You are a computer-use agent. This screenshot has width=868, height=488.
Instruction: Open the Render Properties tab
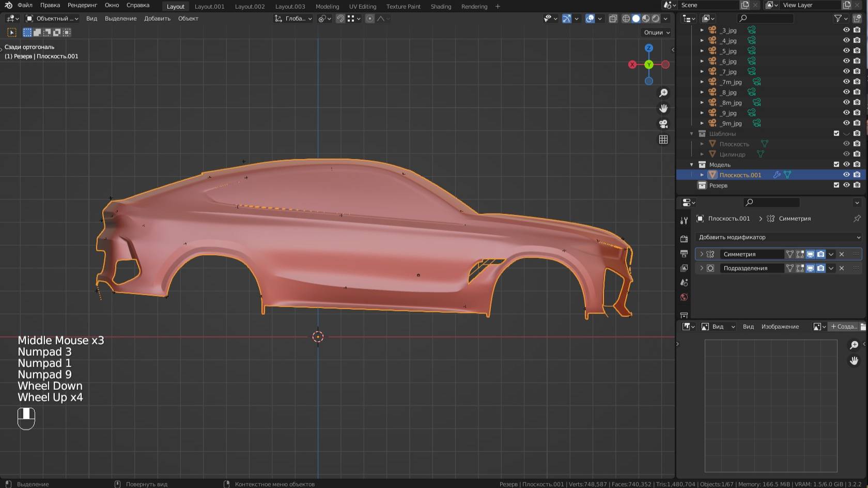(684, 238)
